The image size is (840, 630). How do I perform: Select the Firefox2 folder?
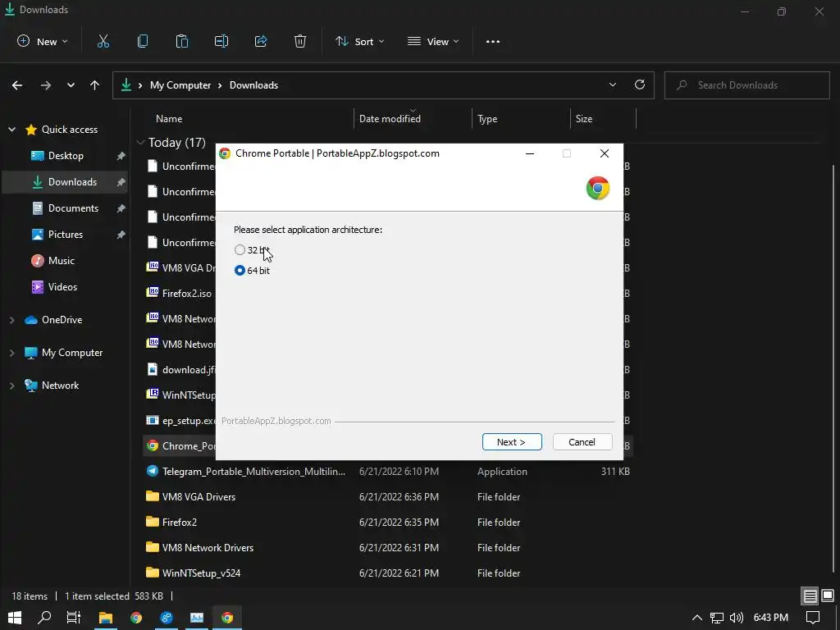(180, 523)
